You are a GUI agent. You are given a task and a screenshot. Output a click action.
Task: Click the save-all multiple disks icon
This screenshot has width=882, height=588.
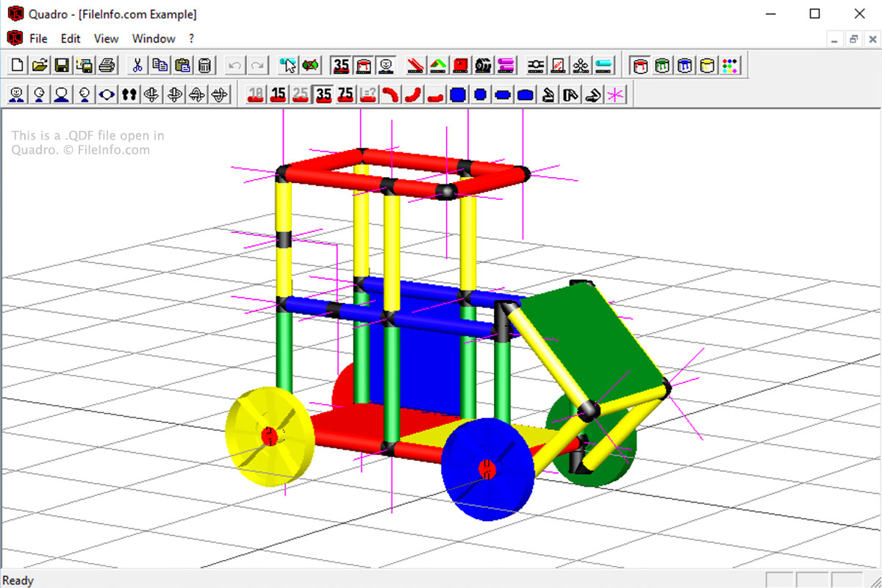[x=84, y=65]
